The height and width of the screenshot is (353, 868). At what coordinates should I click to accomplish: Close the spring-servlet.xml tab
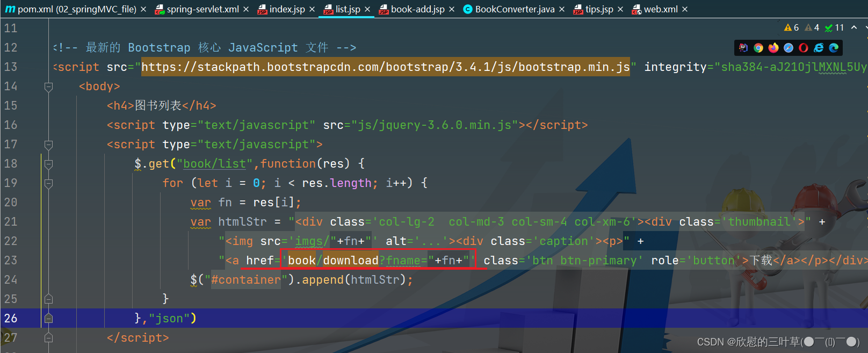246,10
